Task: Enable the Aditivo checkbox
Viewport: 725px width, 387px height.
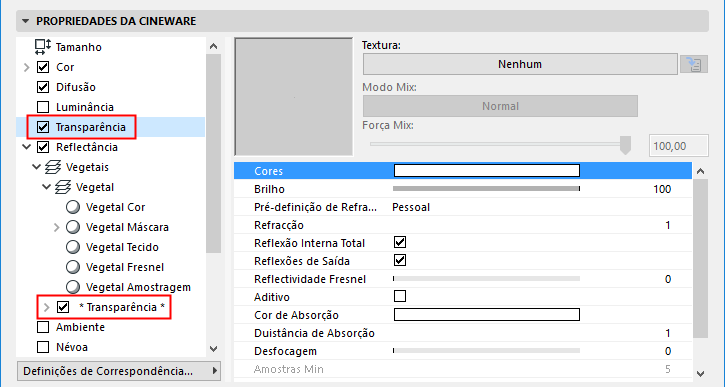Action: tap(400, 296)
